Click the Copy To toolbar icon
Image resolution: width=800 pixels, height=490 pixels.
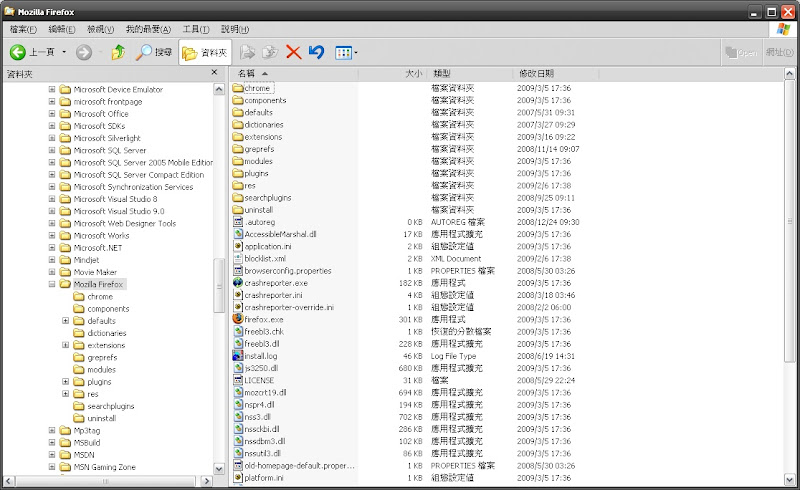coord(270,52)
